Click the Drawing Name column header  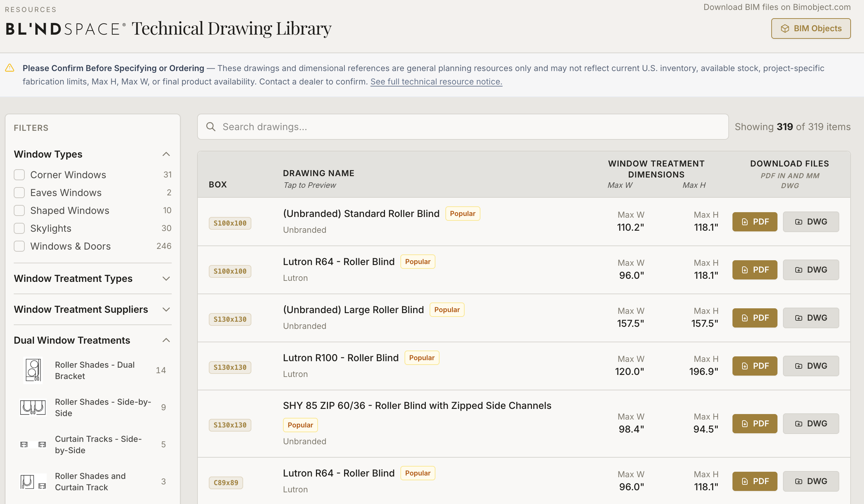click(x=318, y=173)
